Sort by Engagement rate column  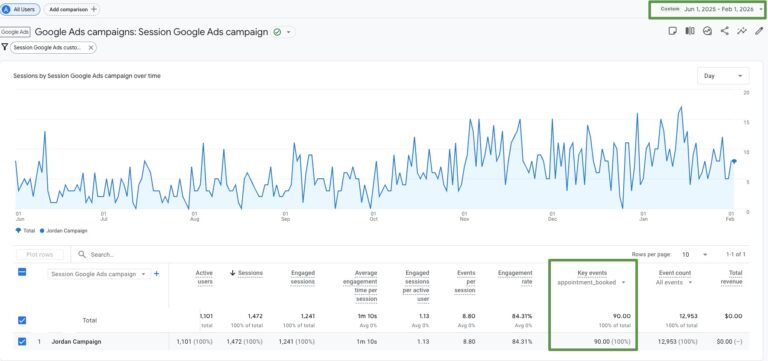coord(515,277)
